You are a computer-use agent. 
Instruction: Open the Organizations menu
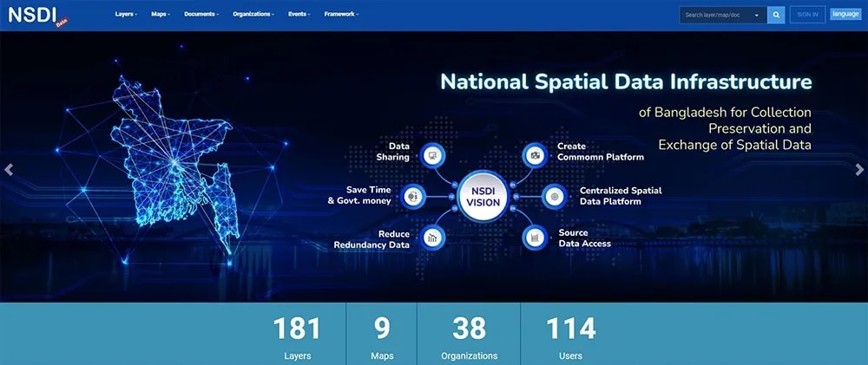pyautogui.click(x=253, y=15)
